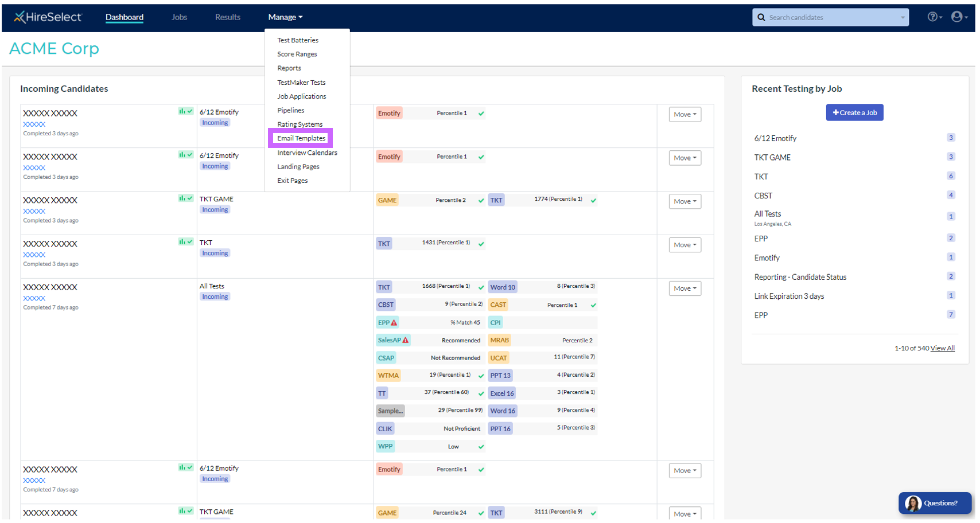Click the Search candidates input field
The height and width of the screenshot is (523, 980).
(x=831, y=17)
